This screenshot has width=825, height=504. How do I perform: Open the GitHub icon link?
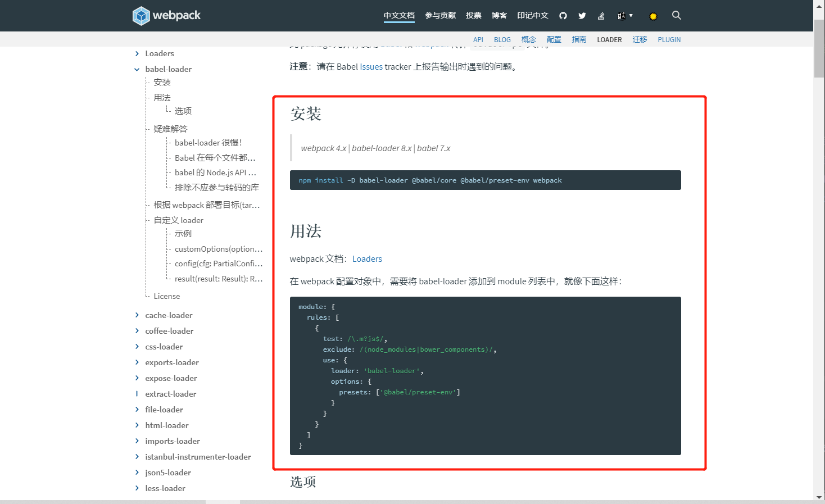(563, 16)
